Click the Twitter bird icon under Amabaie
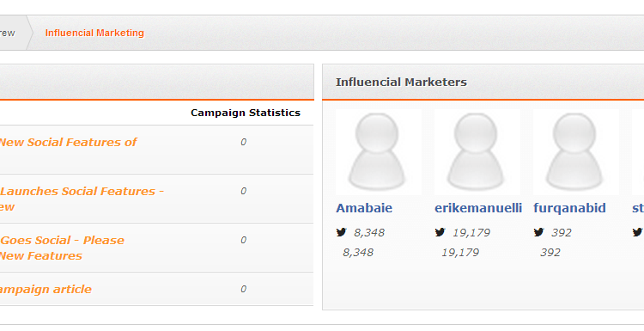 [341, 232]
